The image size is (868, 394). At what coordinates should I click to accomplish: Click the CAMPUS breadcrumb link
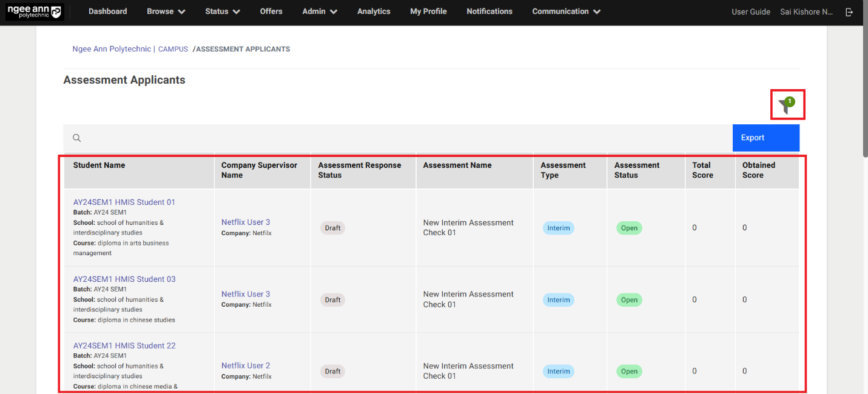coord(173,49)
